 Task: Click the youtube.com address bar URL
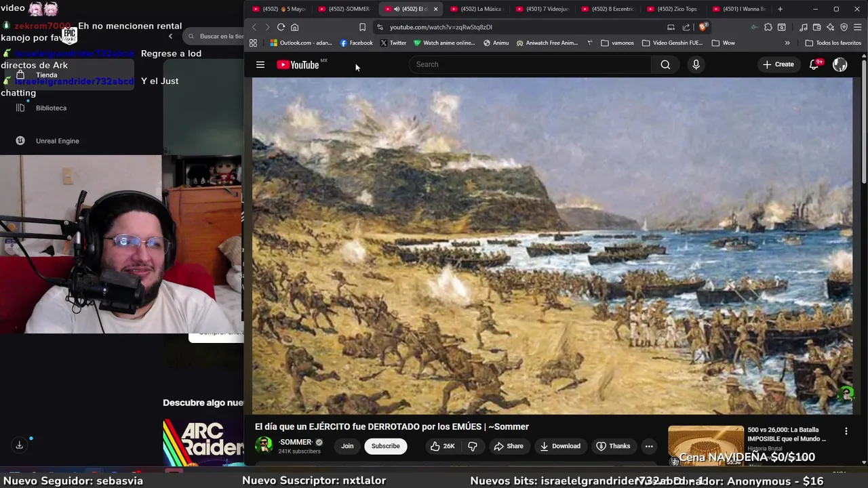[x=441, y=27]
